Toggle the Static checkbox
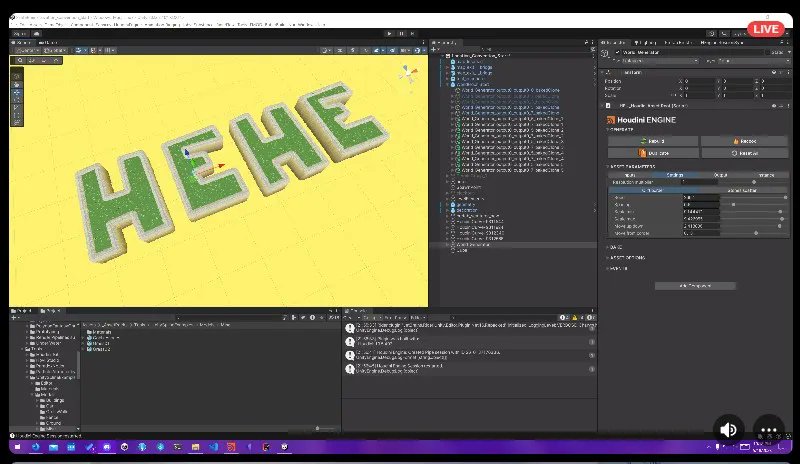 click(767, 52)
